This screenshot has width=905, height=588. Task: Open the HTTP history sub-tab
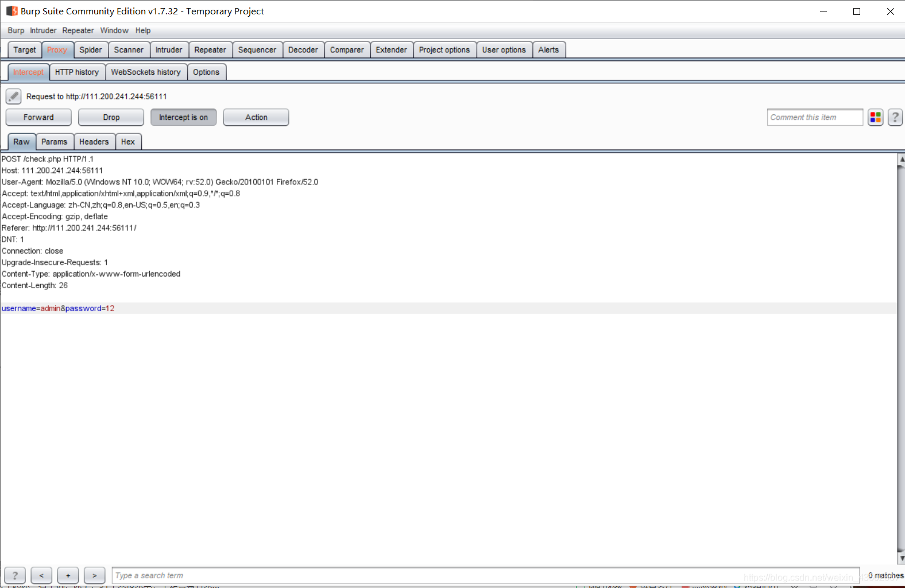tap(77, 72)
